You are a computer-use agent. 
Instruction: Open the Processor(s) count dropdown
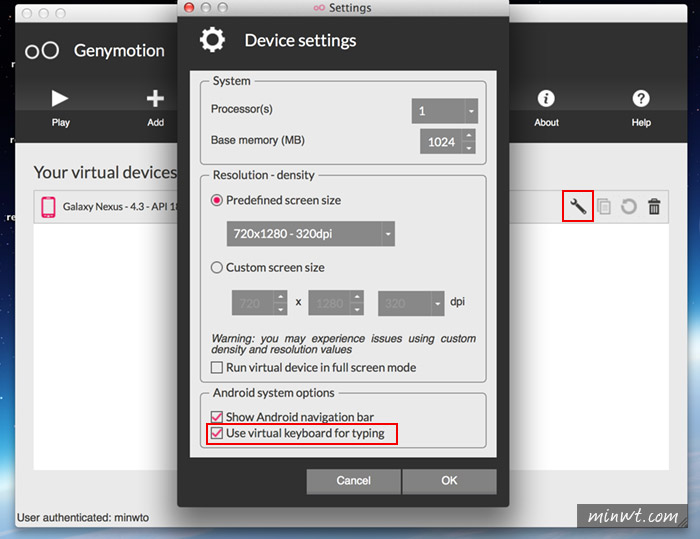coord(445,111)
